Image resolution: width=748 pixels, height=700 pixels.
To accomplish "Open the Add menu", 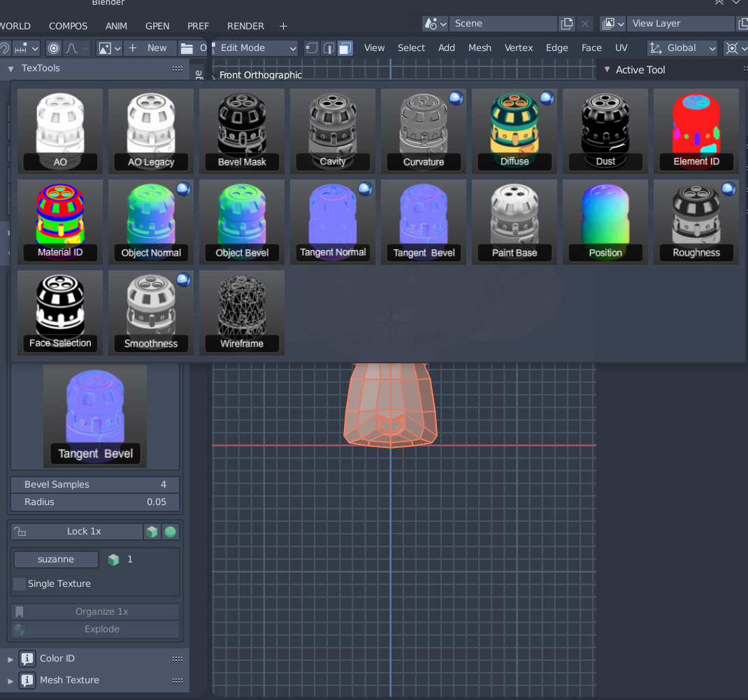I will pos(447,48).
